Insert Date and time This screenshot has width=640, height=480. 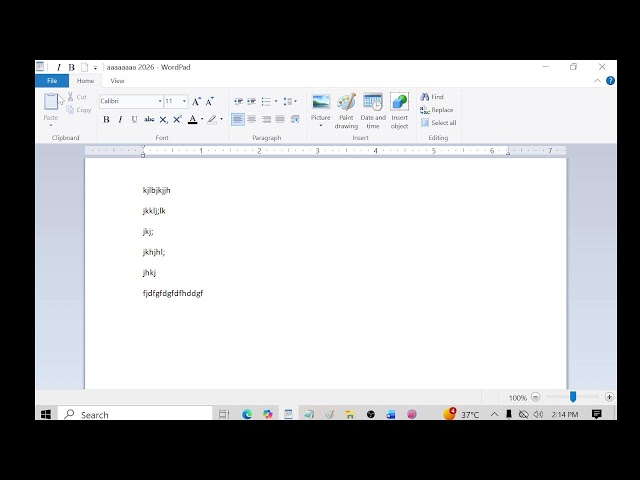pyautogui.click(x=373, y=111)
